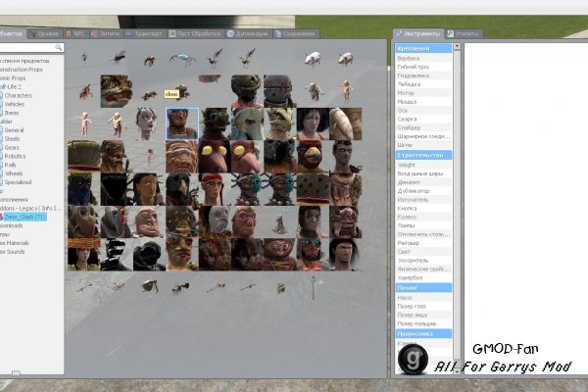Choose the Шкив tool
The image size is (588, 392).
[423, 145]
